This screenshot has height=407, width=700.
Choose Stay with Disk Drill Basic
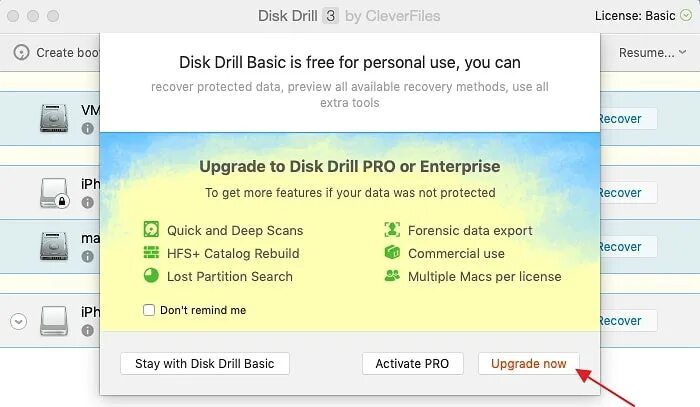205,364
